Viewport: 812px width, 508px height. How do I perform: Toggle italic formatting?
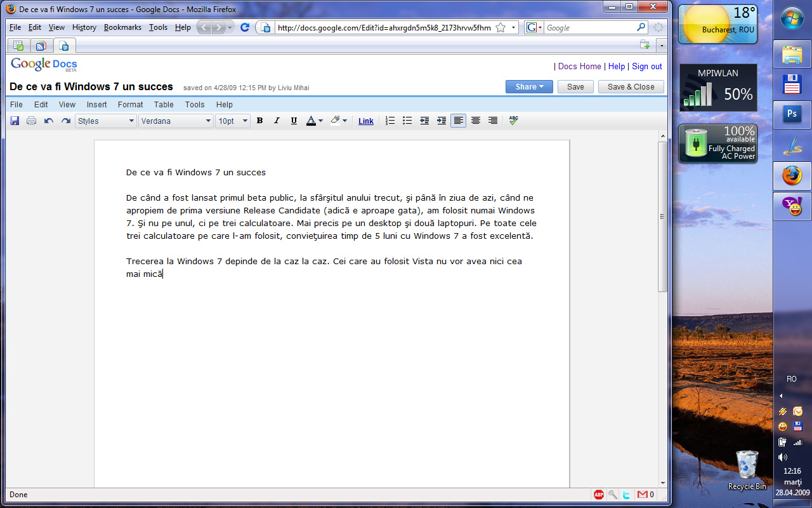point(277,121)
